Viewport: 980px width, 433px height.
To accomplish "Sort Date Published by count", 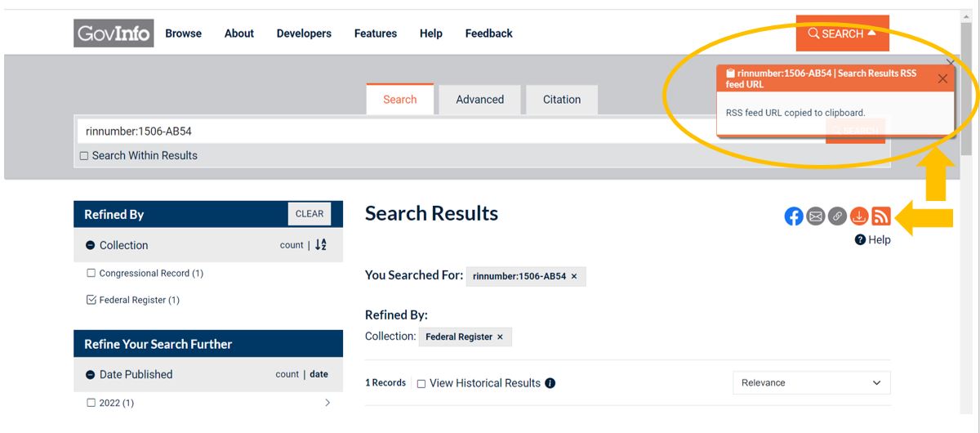I will pyautogui.click(x=287, y=374).
